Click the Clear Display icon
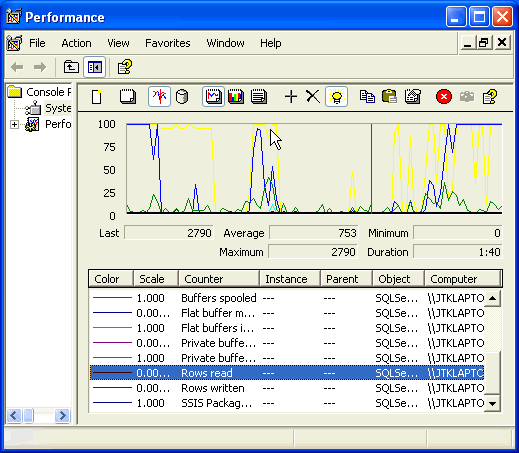 [x=128, y=97]
